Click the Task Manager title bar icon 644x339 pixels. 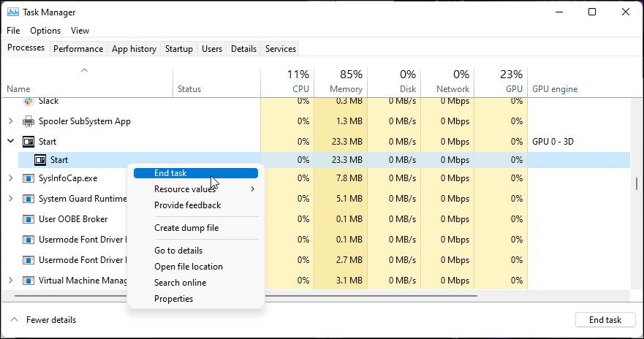(12, 12)
